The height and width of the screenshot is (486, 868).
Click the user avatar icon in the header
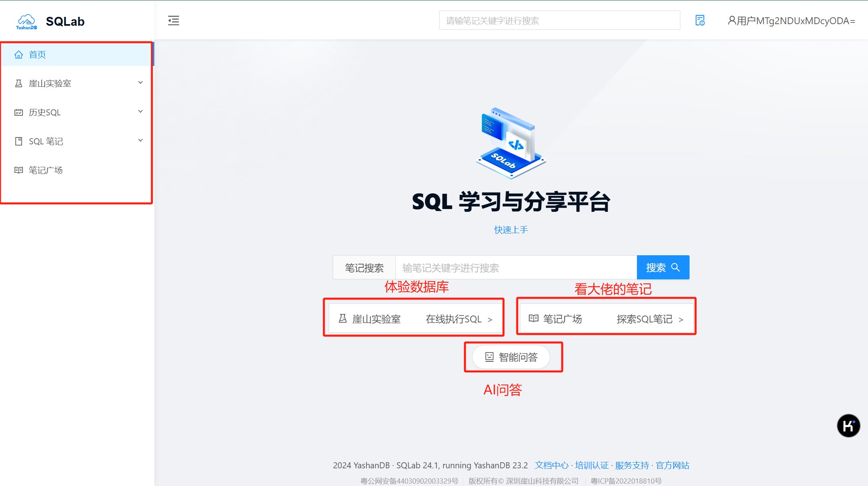coord(732,21)
